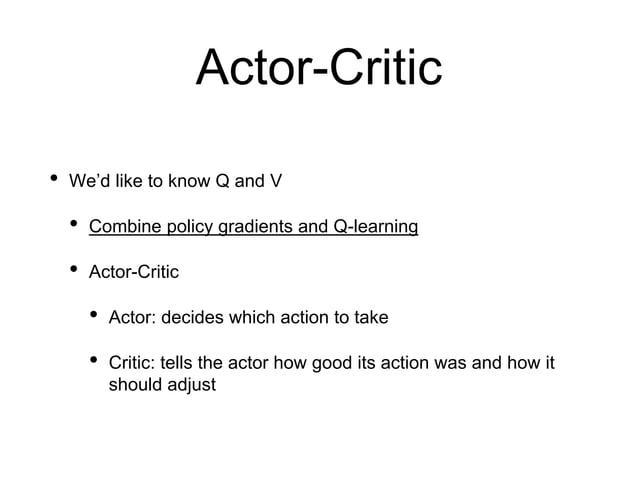Click the bullet before the Actor-Critic sub-item

point(74,269)
